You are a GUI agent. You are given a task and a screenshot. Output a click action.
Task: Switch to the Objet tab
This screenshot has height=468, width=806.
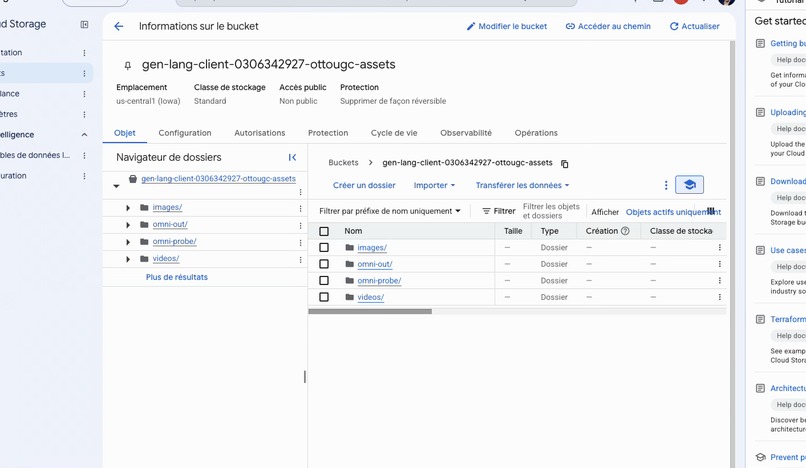[125, 133]
